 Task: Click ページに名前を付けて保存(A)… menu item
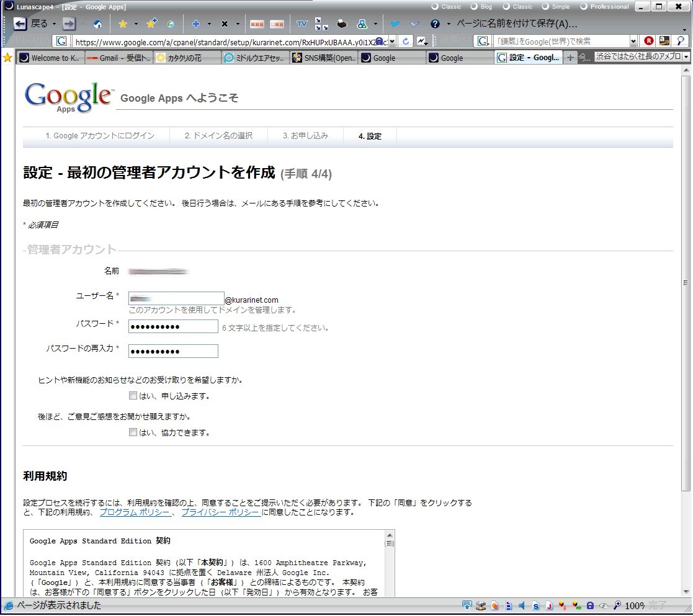point(517,24)
